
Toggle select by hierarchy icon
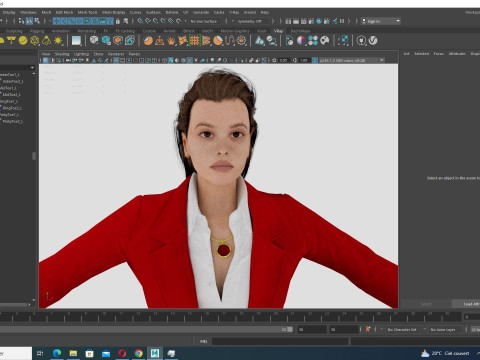22,21
